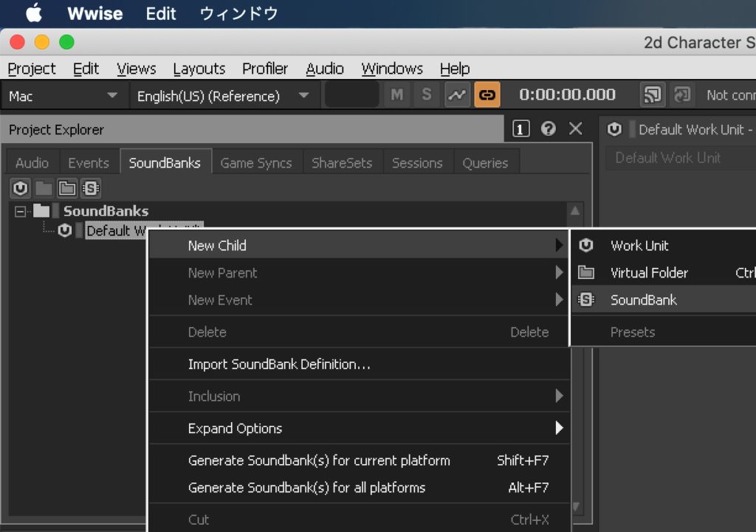Viewport: 756px width, 532px height.
Task: Switch to the Audio tab
Action: click(32, 163)
